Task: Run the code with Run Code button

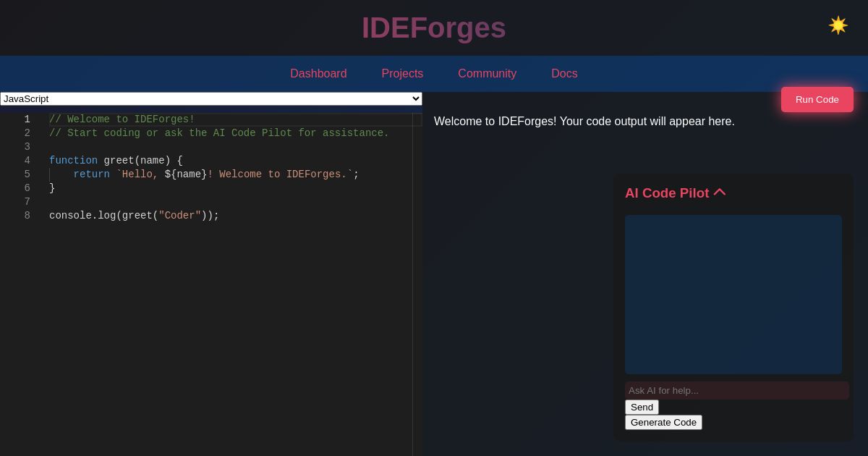Action: coord(817,99)
